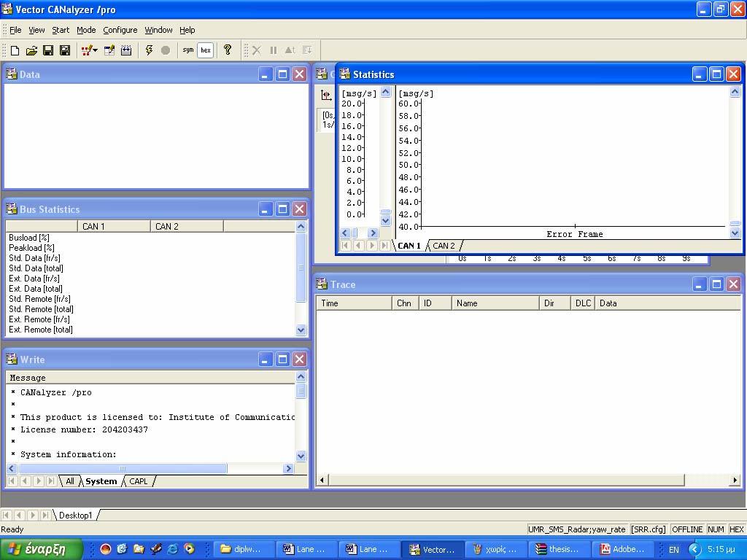Open the Mode menu
747x560 pixels.
(x=86, y=30)
